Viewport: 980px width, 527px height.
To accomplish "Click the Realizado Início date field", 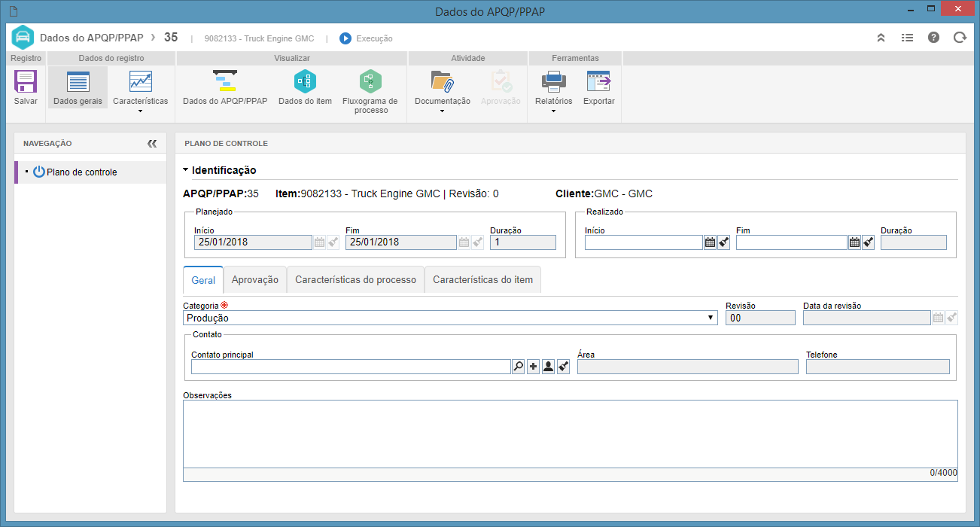I will (x=644, y=242).
